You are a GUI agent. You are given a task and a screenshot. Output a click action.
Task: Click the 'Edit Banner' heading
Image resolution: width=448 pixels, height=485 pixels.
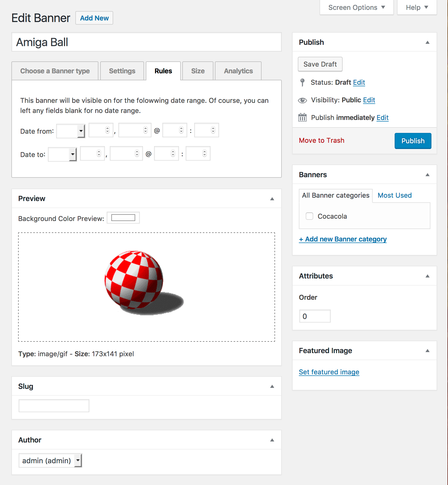[41, 18]
